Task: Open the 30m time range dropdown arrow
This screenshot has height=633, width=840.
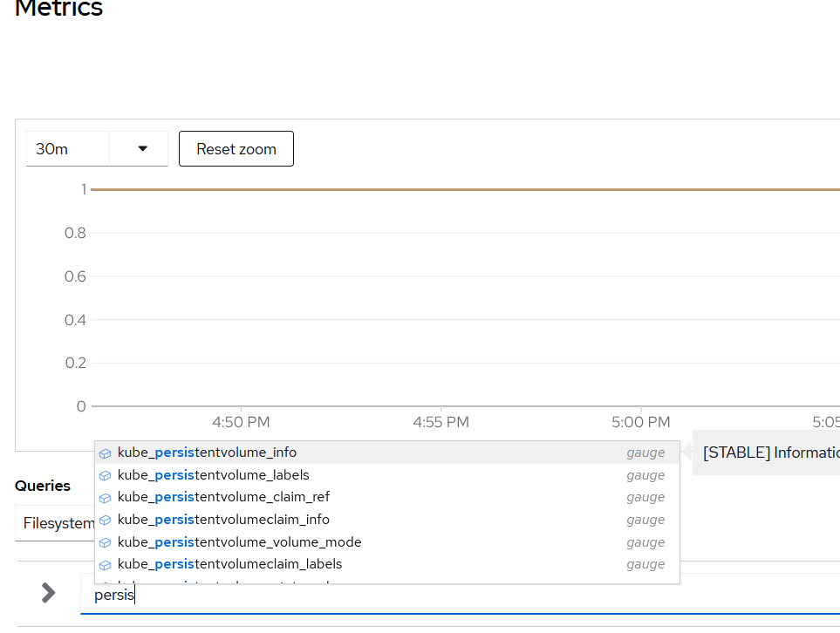Action: pyautogui.click(x=143, y=149)
